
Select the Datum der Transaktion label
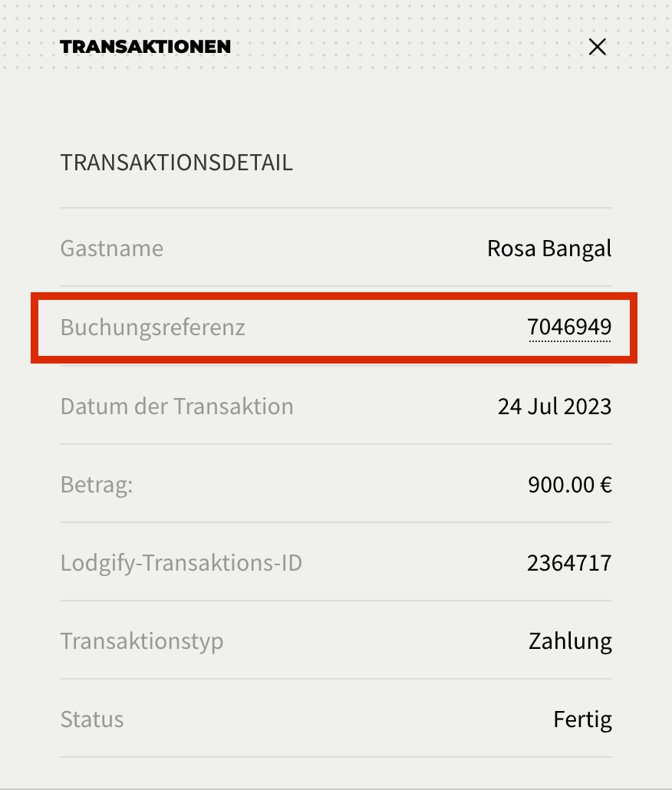coord(176,406)
